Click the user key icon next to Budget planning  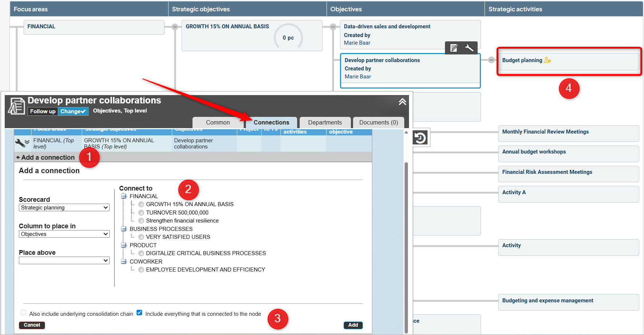click(x=547, y=60)
